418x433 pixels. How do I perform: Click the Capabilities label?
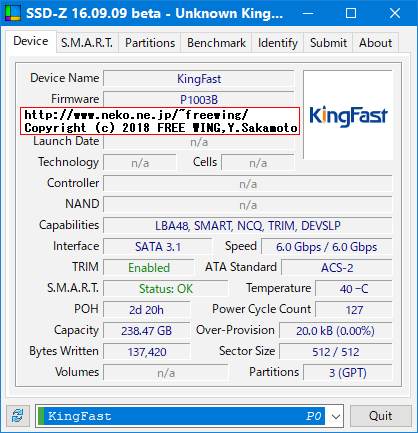(69, 225)
